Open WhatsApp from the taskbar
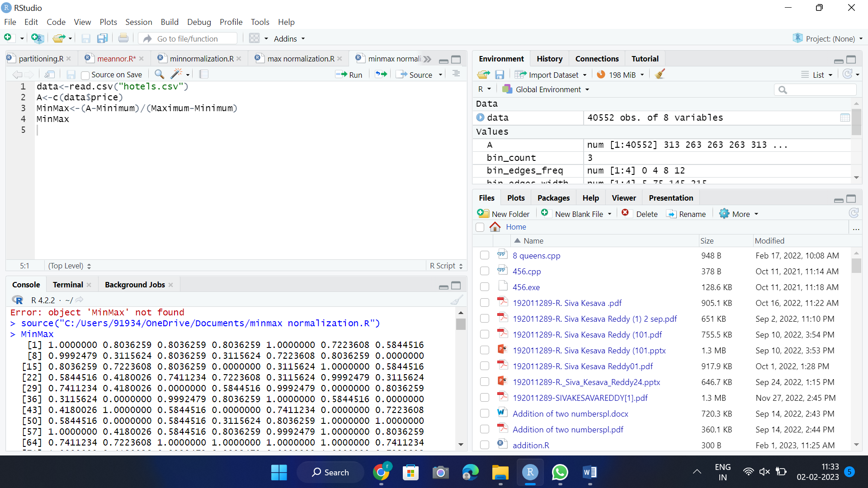Viewport: 868px width, 488px height. coord(560,472)
